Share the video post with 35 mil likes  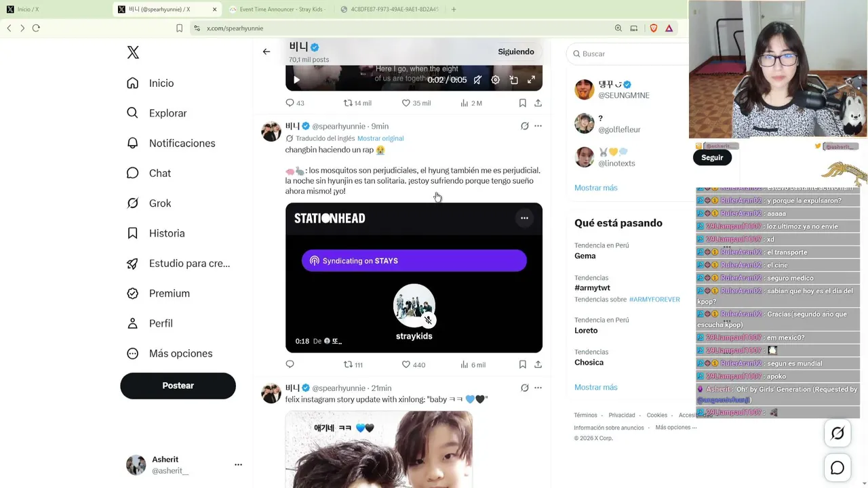tap(538, 103)
